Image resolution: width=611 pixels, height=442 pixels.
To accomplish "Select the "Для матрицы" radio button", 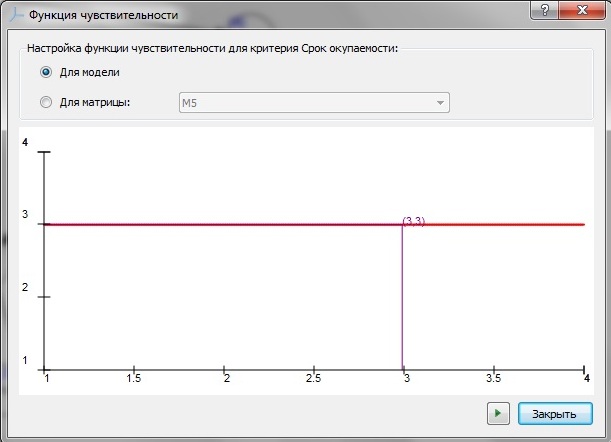I will (x=46, y=102).
